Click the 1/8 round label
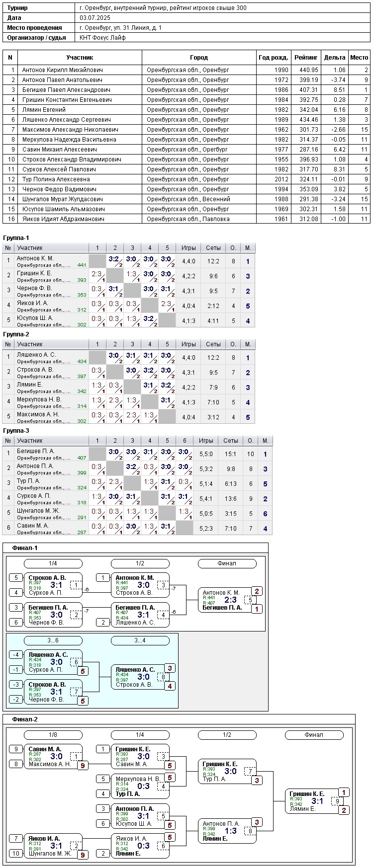373x868 pixels. coord(53,735)
